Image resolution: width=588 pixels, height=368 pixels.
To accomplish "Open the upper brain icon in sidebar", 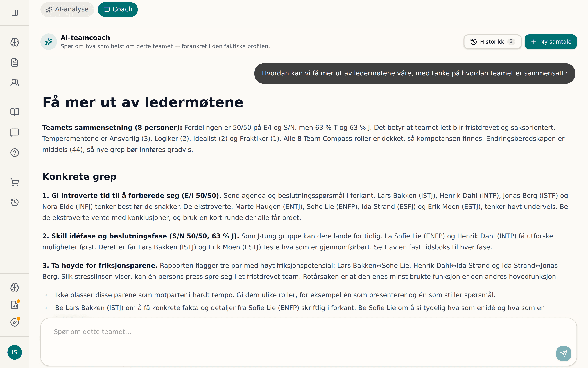I will click(x=15, y=42).
